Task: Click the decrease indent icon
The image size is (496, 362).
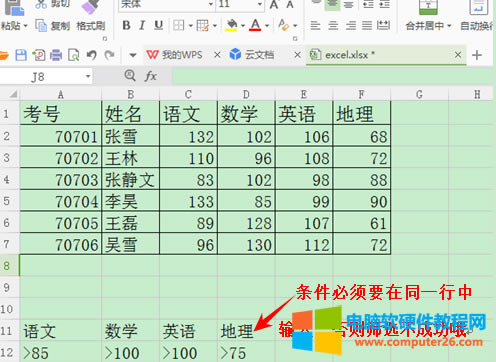Action: [368, 5]
